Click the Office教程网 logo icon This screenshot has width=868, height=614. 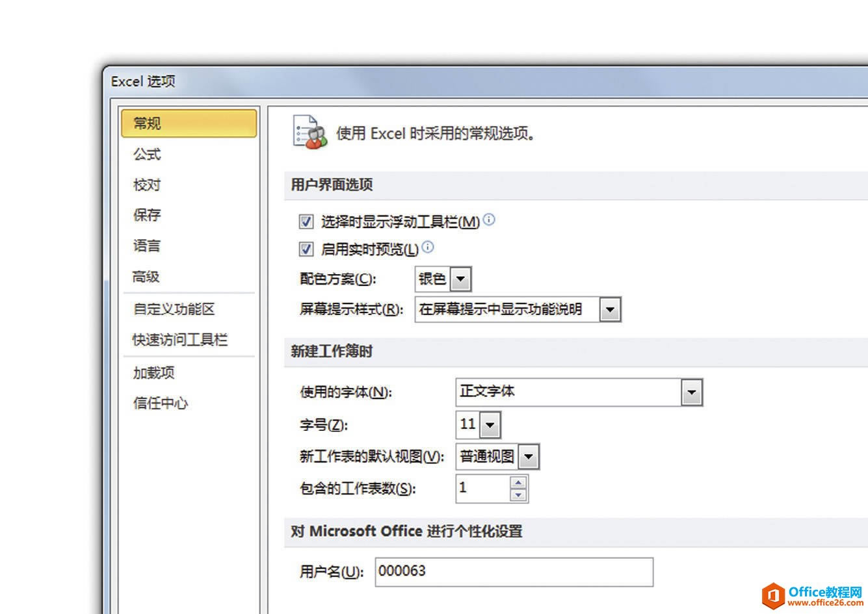pyautogui.click(x=773, y=595)
